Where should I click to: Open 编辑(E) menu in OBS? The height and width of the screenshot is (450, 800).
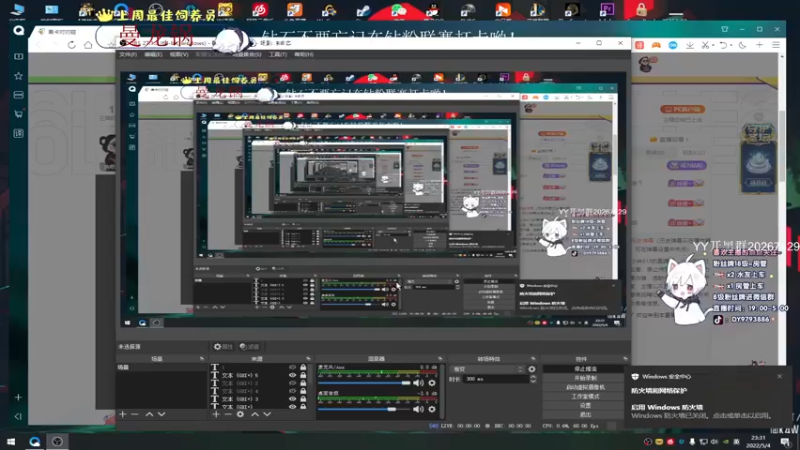coord(153,54)
